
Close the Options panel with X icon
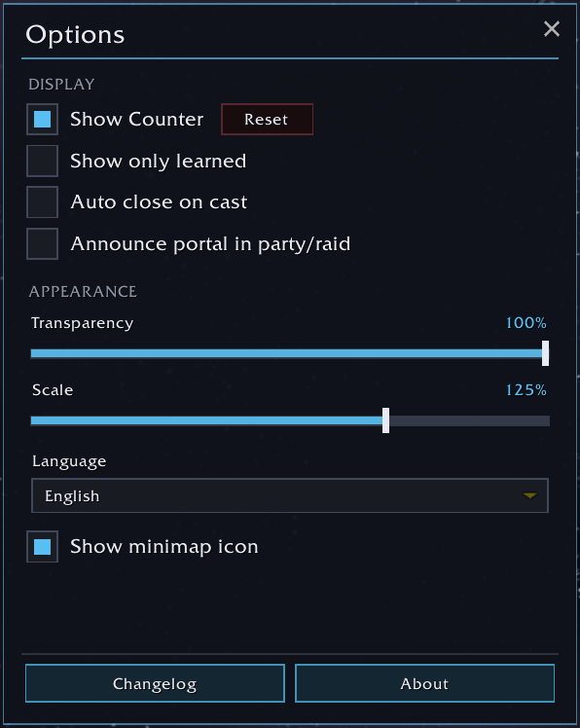(x=551, y=29)
